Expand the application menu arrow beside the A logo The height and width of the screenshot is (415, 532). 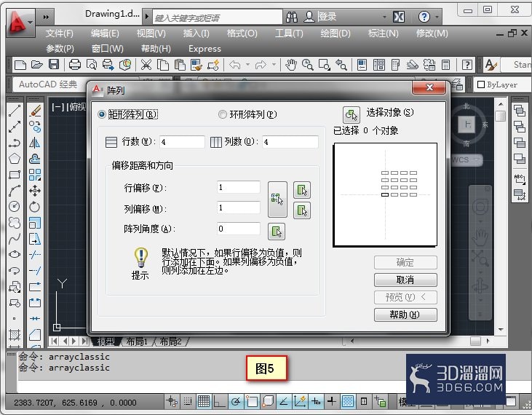(30, 23)
